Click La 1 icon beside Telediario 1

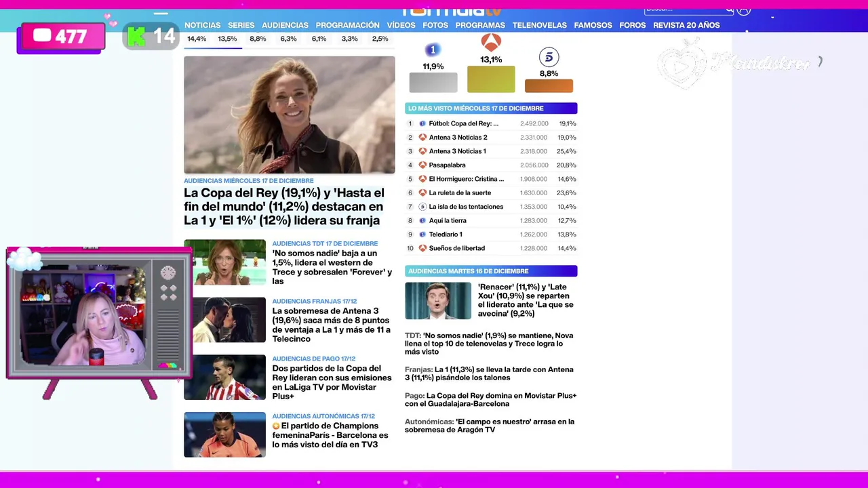[422, 235]
